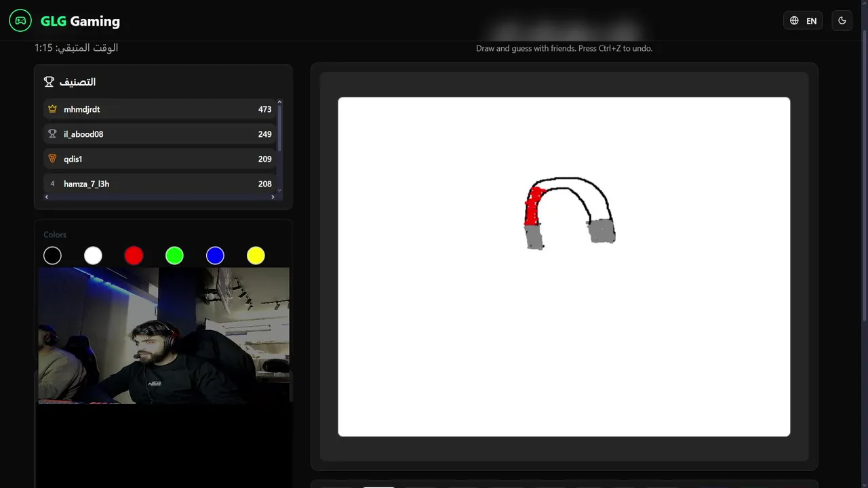Image resolution: width=868 pixels, height=488 pixels.
Task: Click the trophy icon in leaderboard header
Action: (49, 82)
